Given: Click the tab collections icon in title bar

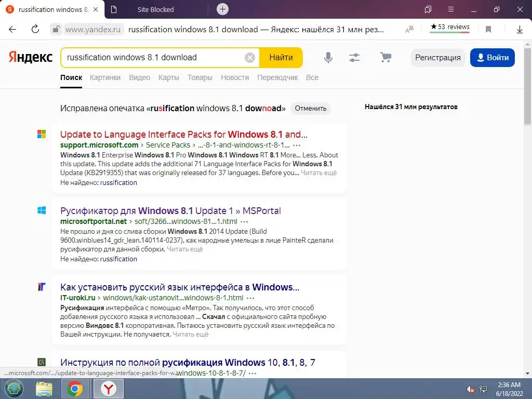Looking at the screenshot, I should pos(428,9).
